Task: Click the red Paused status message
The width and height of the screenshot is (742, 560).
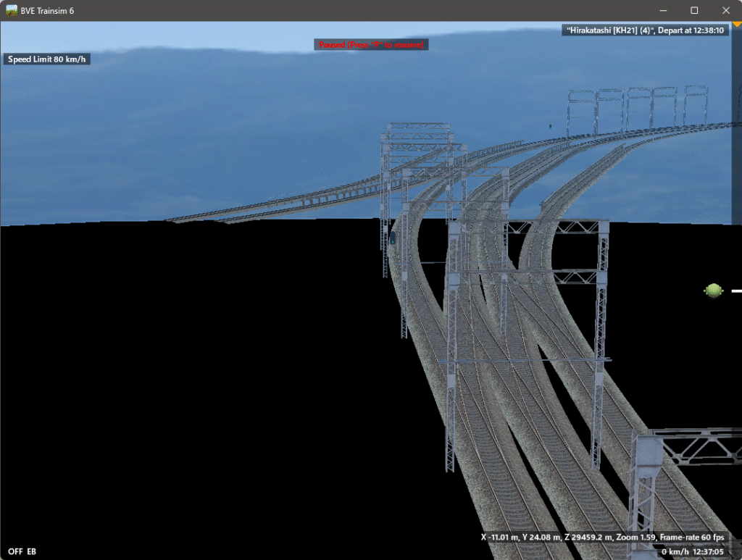Action: [x=372, y=45]
